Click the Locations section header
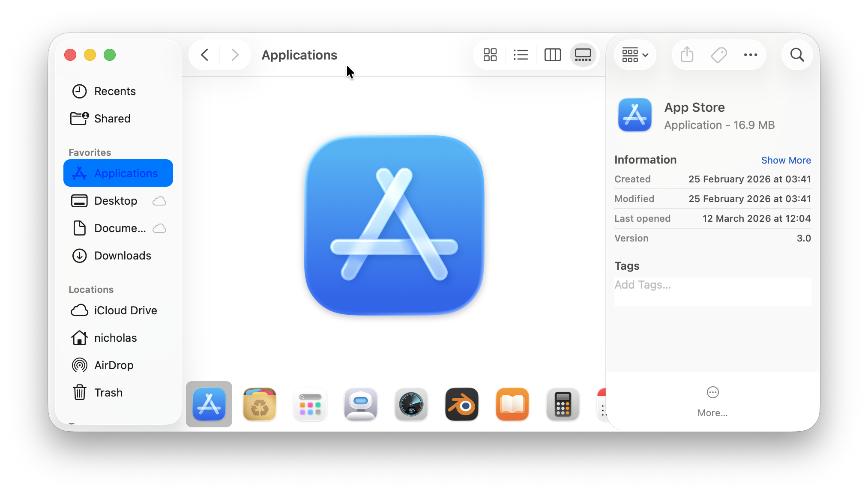868x495 pixels. tap(91, 289)
